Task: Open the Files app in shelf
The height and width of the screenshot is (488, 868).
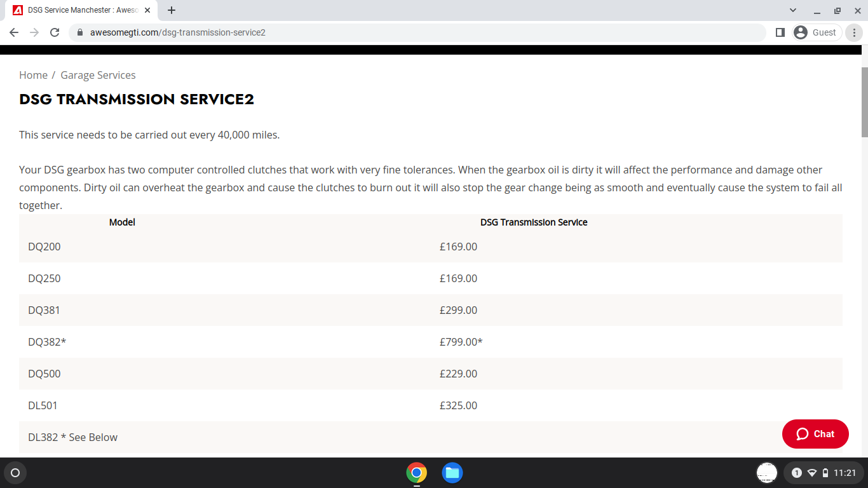Action: click(452, 473)
